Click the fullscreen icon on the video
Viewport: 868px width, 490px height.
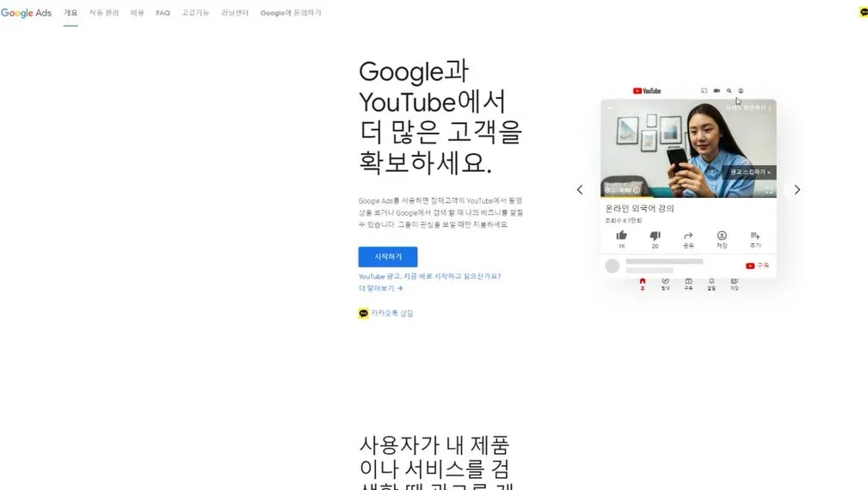[x=769, y=190]
